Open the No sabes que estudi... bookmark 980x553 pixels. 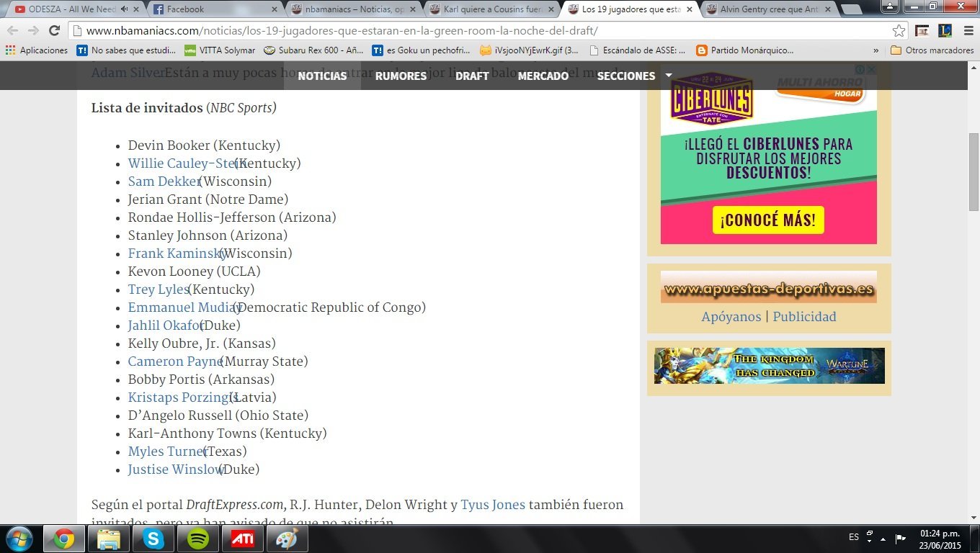pyautogui.click(x=126, y=50)
